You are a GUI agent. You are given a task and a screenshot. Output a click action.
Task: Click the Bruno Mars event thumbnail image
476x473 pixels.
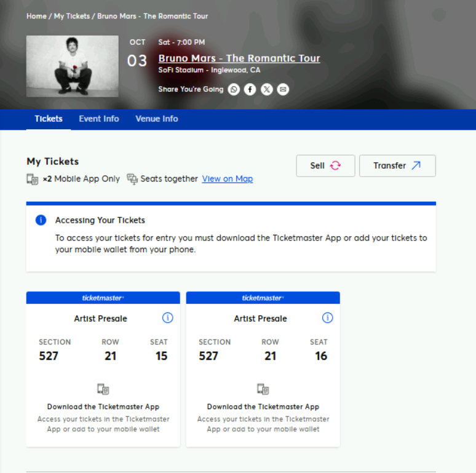72,66
